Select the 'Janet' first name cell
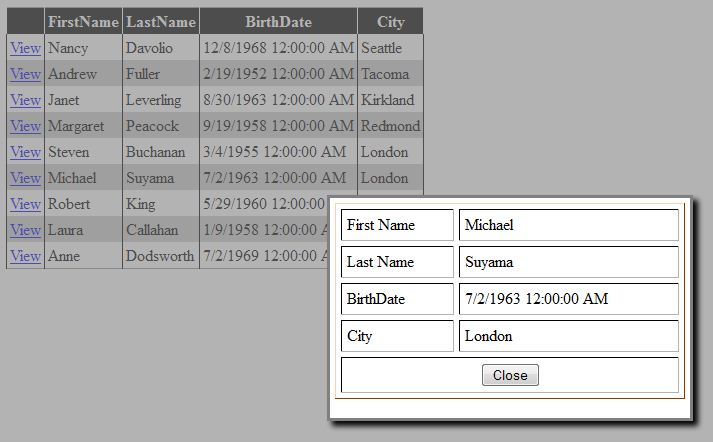The height and width of the screenshot is (442, 713). (84, 100)
